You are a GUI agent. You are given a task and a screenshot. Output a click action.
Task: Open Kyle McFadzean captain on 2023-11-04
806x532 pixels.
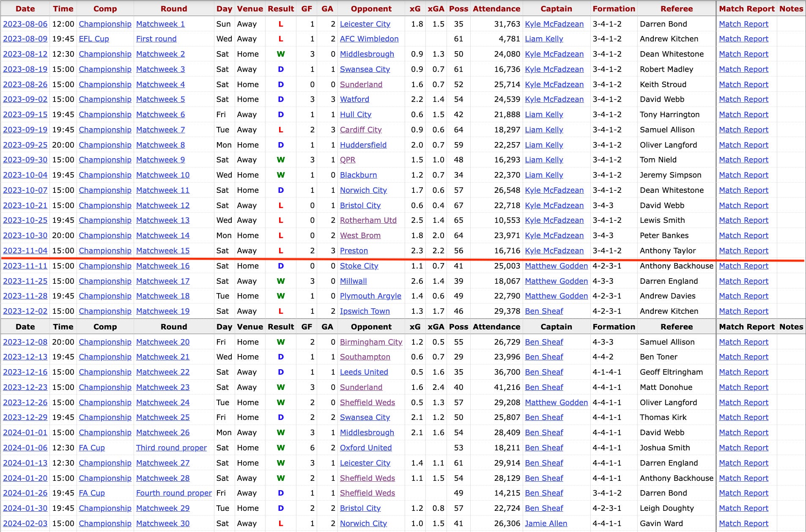pyautogui.click(x=554, y=251)
